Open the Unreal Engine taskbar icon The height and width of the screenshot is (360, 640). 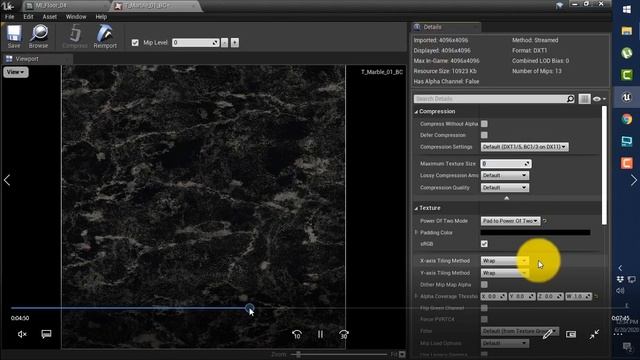coord(627,97)
